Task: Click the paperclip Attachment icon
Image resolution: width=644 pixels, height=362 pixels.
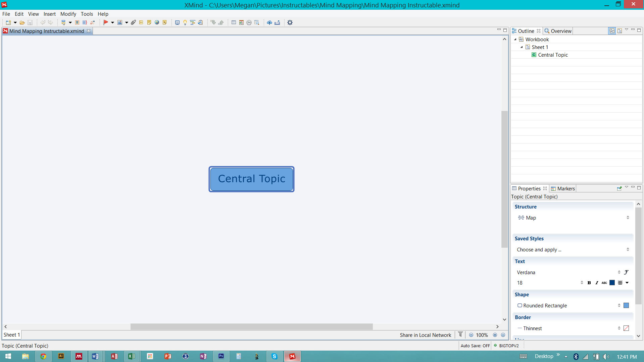Action: tap(133, 22)
